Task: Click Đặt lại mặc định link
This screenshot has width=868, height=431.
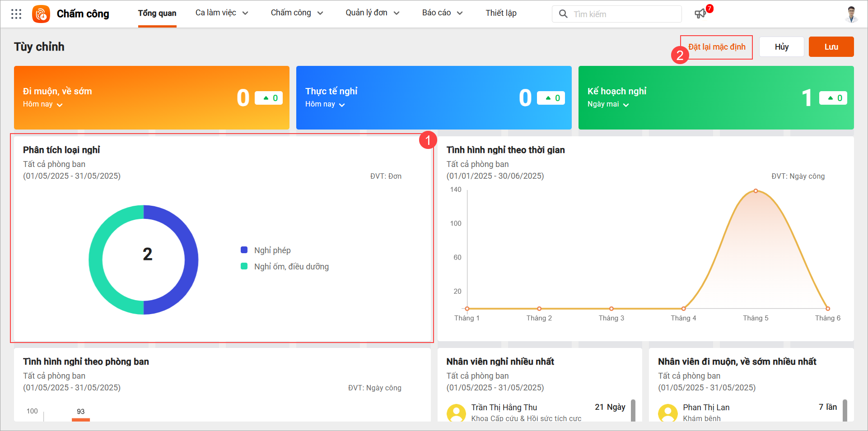Action: click(x=717, y=47)
